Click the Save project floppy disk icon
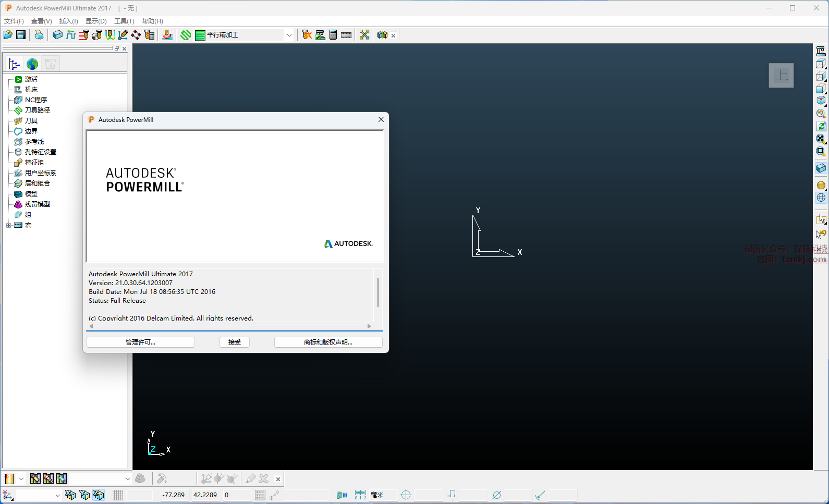The width and height of the screenshot is (829, 504). (21, 35)
